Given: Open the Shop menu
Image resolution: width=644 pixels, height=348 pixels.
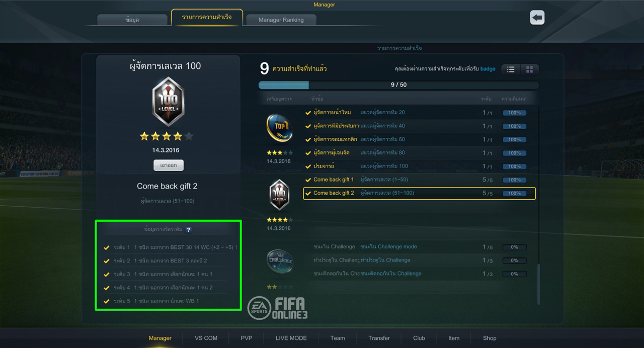Looking at the screenshot, I should click(490, 338).
